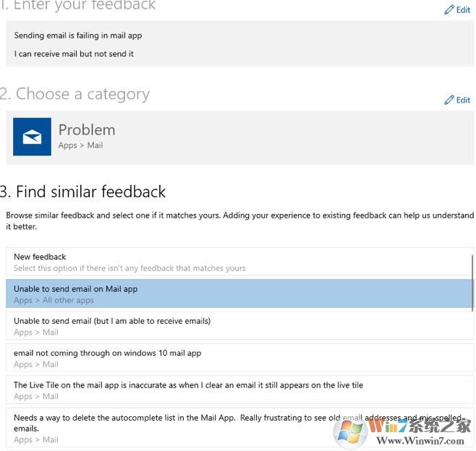
Task: Click the Edit link beside Choose a category
Action: tap(463, 100)
